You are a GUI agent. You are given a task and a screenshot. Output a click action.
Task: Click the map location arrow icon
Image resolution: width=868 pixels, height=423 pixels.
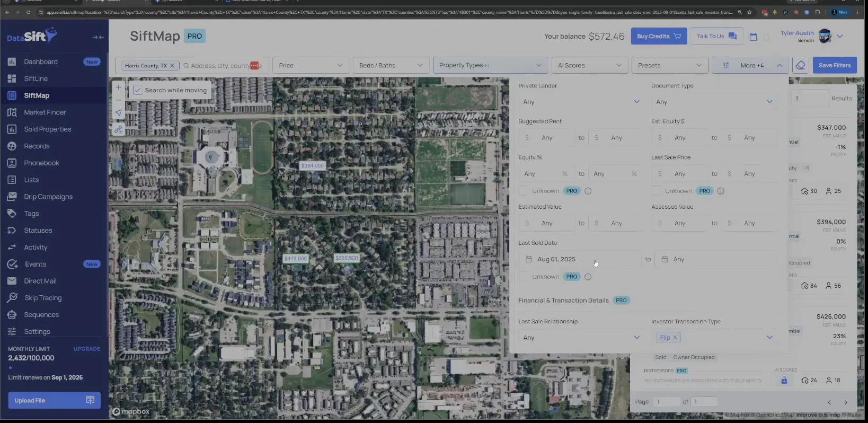pos(119,113)
